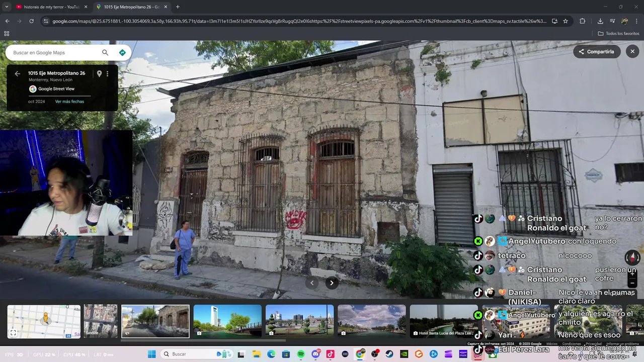The height and width of the screenshot is (362, 644).
Task: Close the Google Maps tab
Action: click(166, 7)
